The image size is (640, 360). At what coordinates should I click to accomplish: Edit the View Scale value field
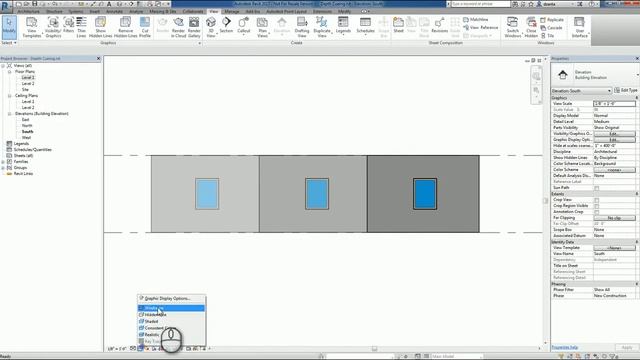coord(614,104)
